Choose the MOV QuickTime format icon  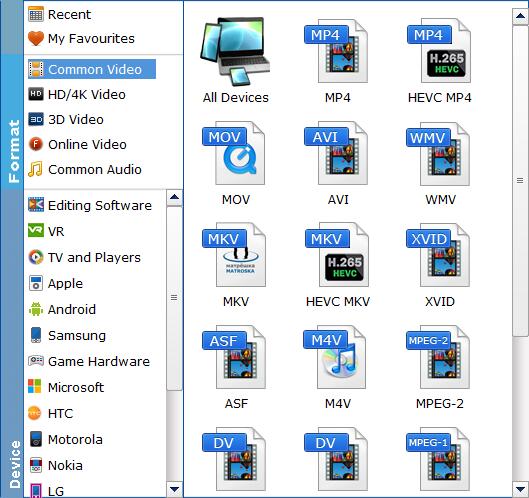point(234,153)
